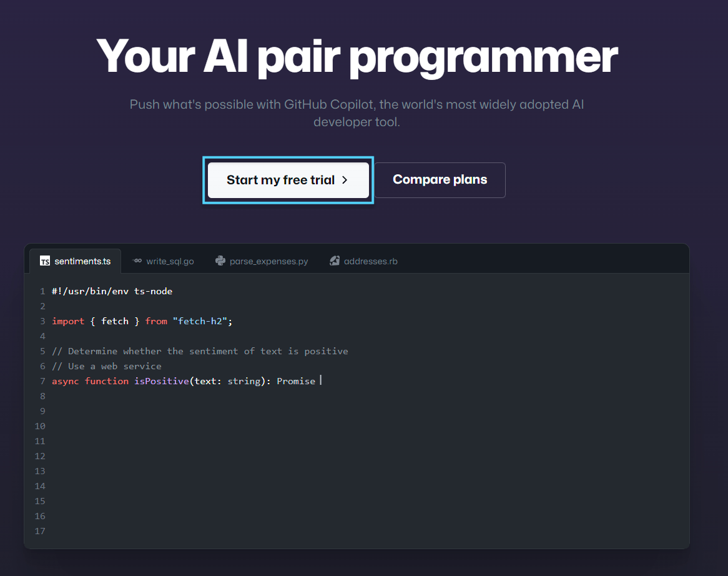Screen dimensions: 728x576
Task: Click the "// Determine whether the sentiment" comment
Action: [x=200, y=351]
